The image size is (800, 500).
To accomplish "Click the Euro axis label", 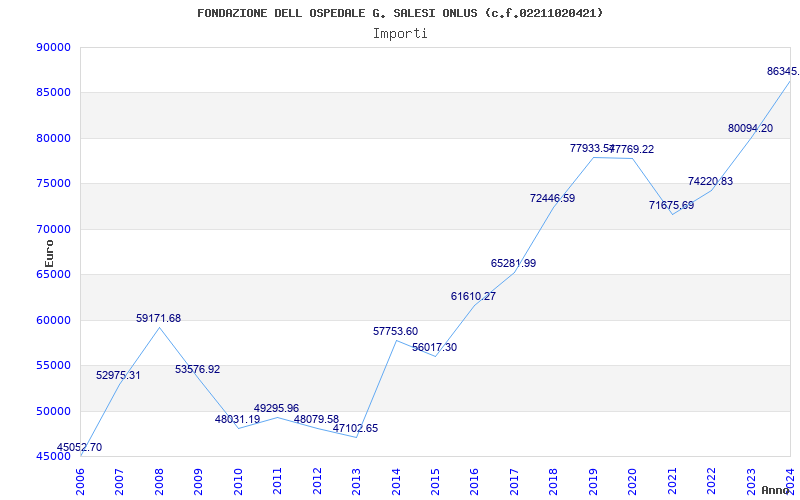I will click(x=49, y=253).
